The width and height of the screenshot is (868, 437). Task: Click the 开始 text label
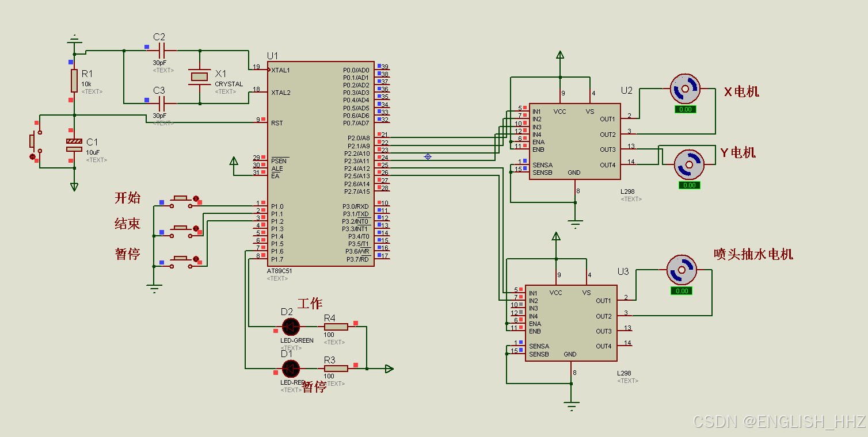click(x=128, y=198)
